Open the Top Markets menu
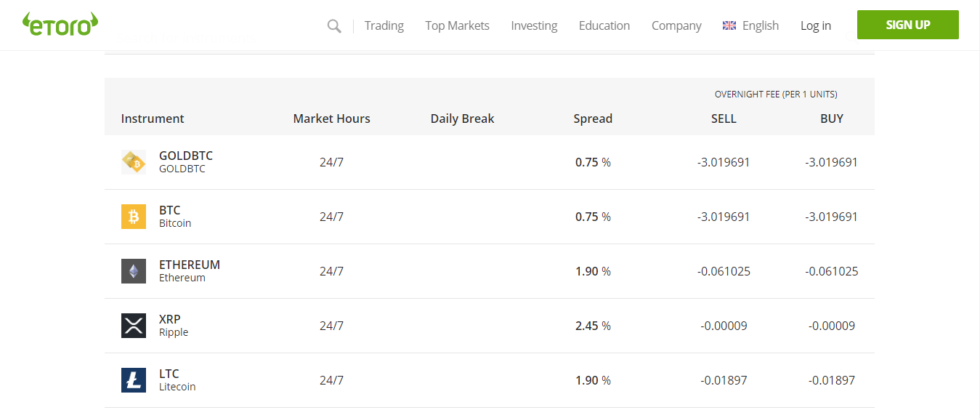Screen dimensions: 980x418 457,25
